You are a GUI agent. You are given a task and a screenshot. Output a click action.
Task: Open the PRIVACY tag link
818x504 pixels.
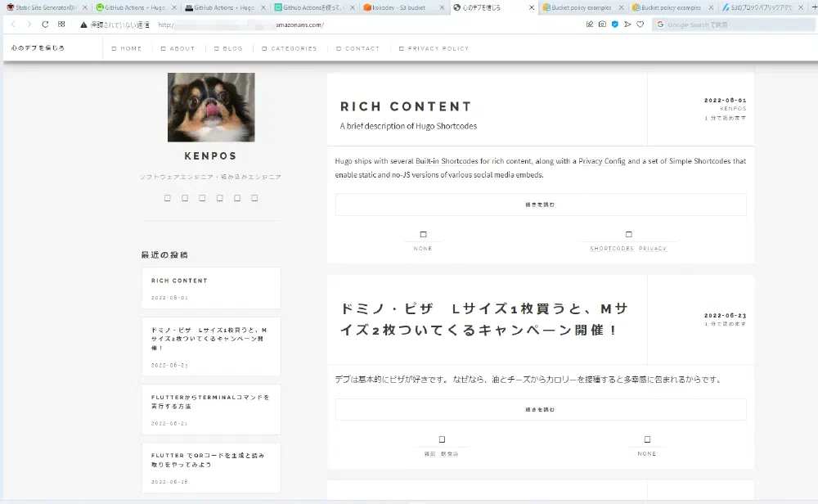click(653, 249)
